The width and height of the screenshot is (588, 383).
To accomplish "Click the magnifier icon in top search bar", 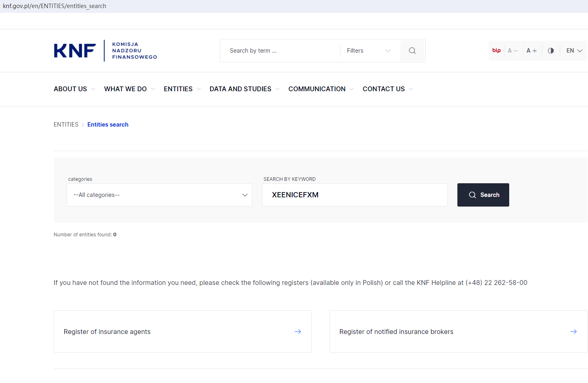I will click(412, 51).
